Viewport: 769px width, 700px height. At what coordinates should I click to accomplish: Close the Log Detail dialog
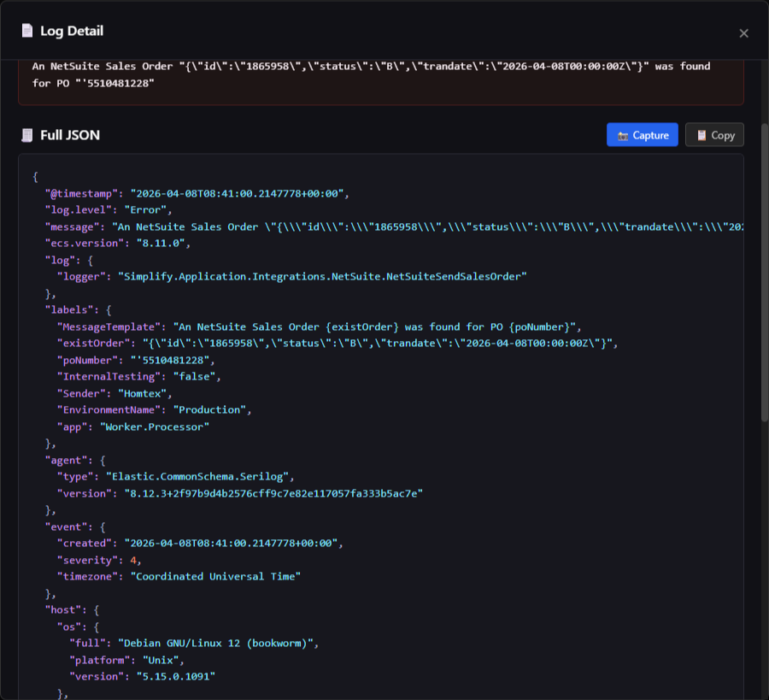[743, 33]
